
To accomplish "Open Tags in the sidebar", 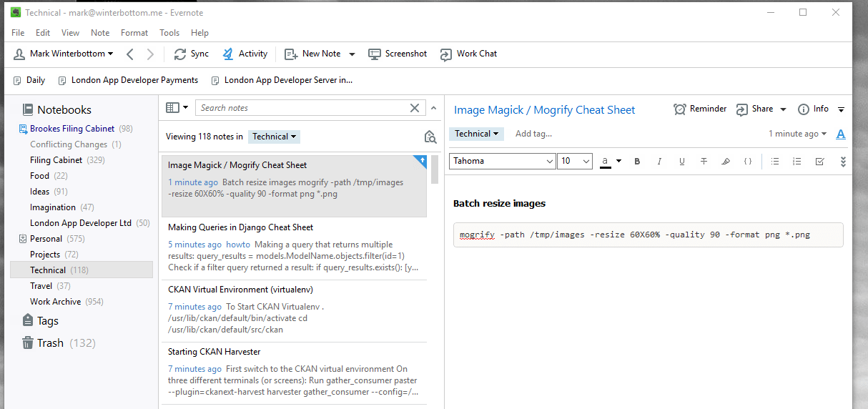I will point(40,321).
